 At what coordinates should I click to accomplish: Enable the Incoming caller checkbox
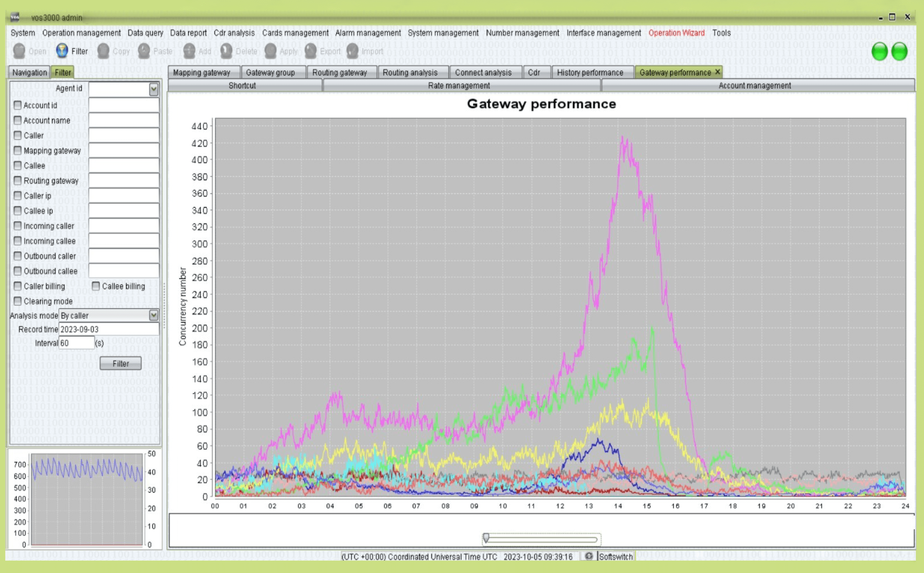17,226
